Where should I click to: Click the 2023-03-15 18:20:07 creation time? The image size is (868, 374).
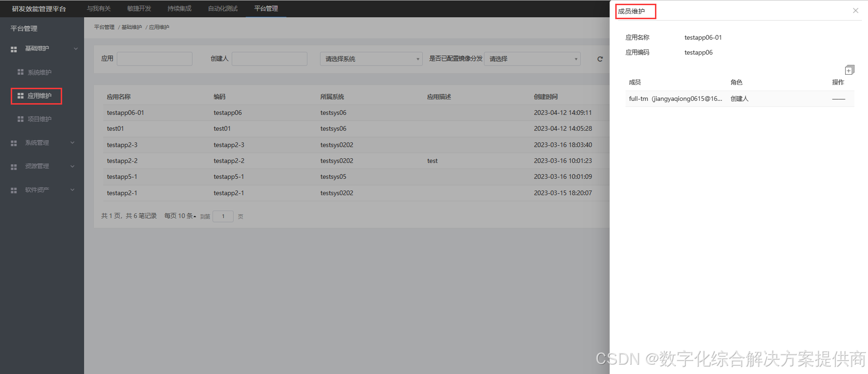point(563,193)
